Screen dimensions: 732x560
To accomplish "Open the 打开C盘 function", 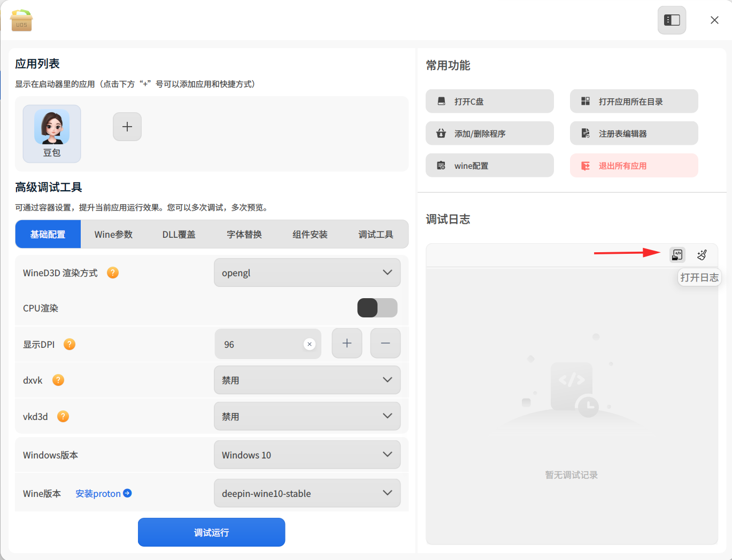I will pos(490,102).
